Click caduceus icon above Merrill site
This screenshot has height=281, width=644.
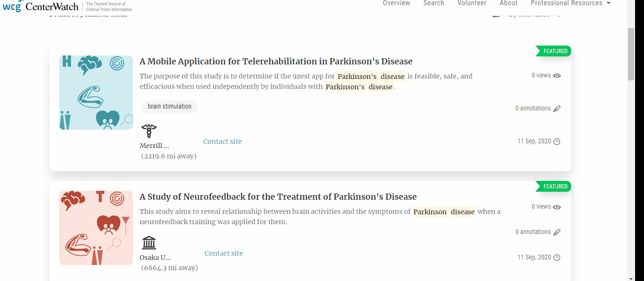pyautogui.click(x=149, y=131)
